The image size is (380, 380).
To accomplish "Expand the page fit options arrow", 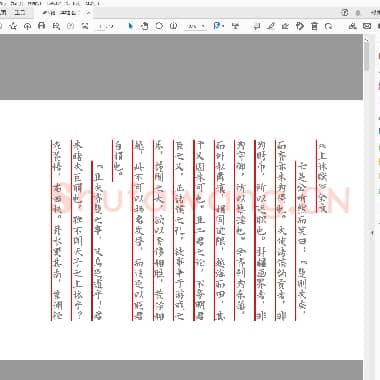I will 223,26.
